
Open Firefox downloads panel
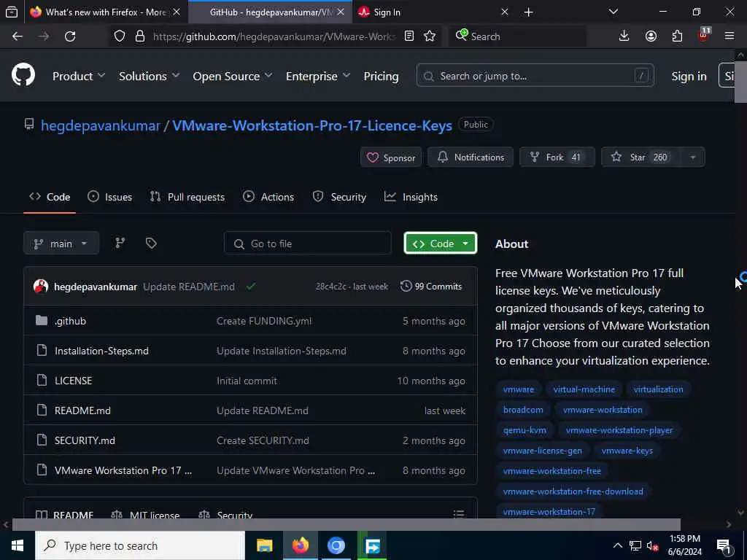click(x=624, y=36)
